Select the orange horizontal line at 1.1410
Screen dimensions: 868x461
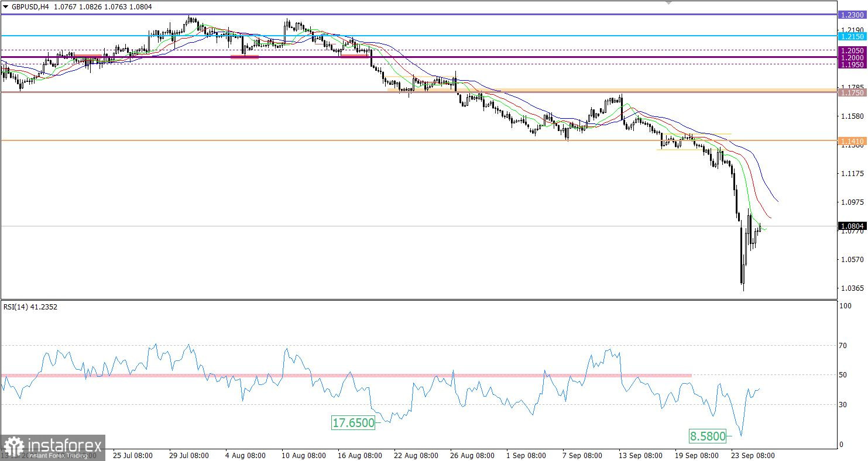click(418, 140)
